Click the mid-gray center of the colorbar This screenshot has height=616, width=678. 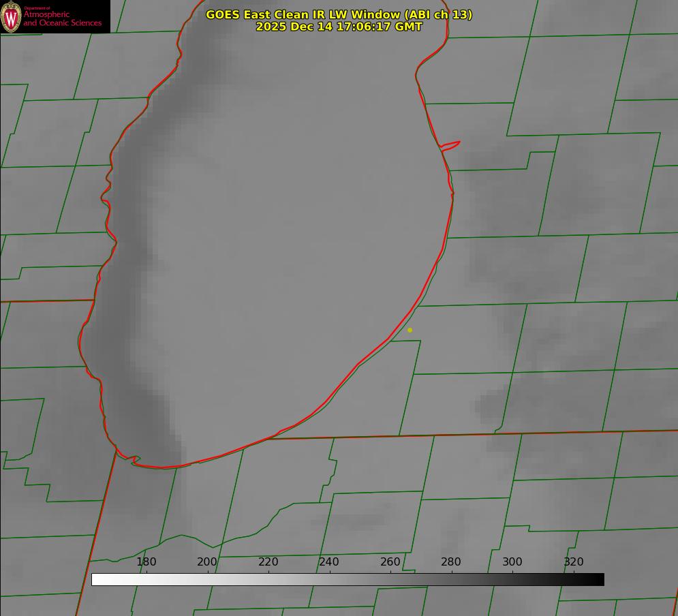coord(348,579)
